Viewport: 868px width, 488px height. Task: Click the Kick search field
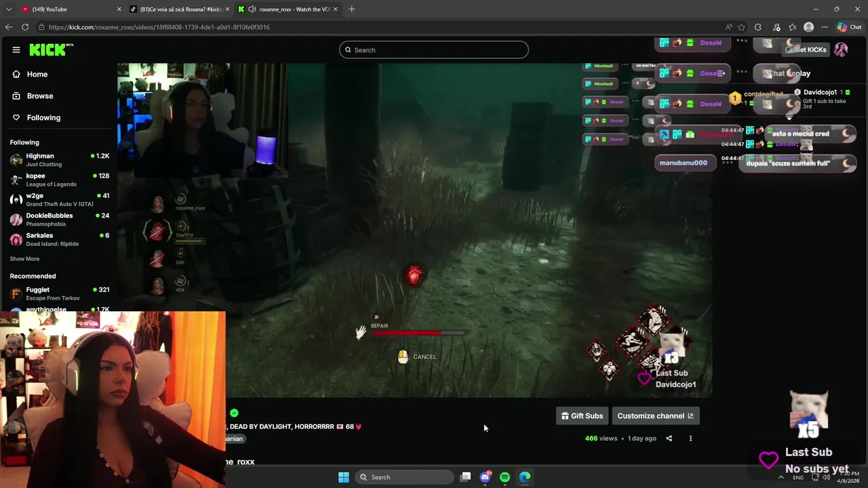434,50
